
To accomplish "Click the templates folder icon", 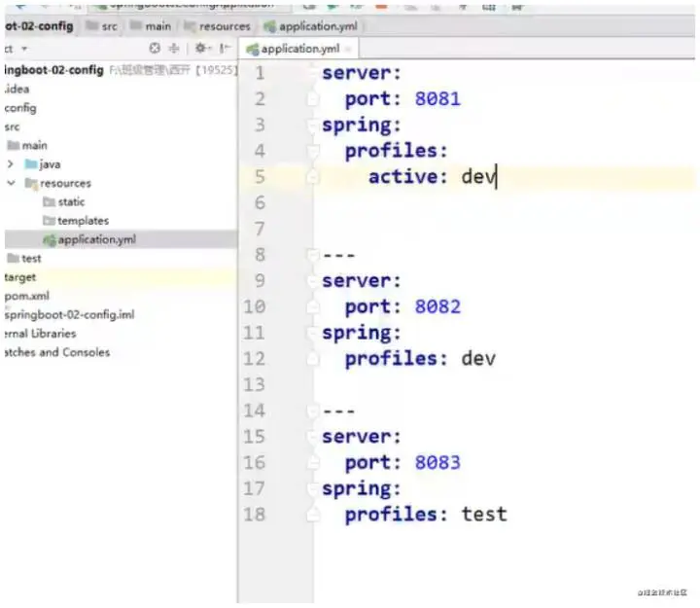I will click(x=49, y=221).
